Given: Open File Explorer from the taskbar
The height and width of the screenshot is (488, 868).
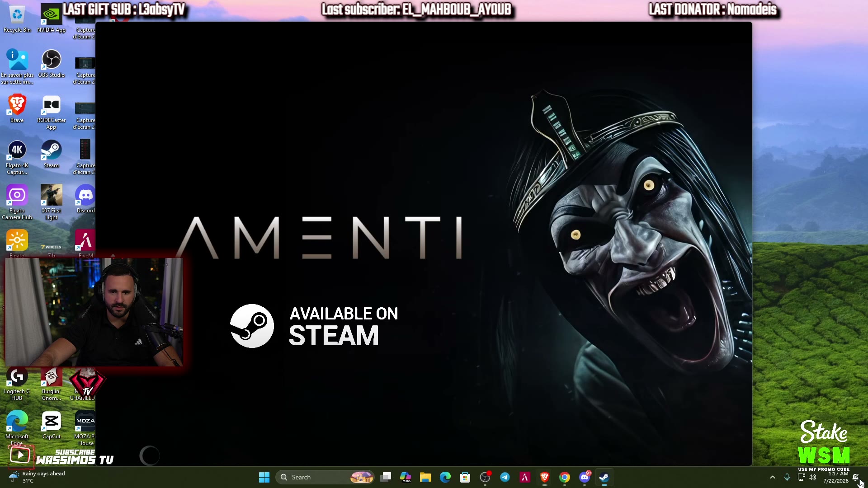Looking at the screenshot, I should [425, 477].
